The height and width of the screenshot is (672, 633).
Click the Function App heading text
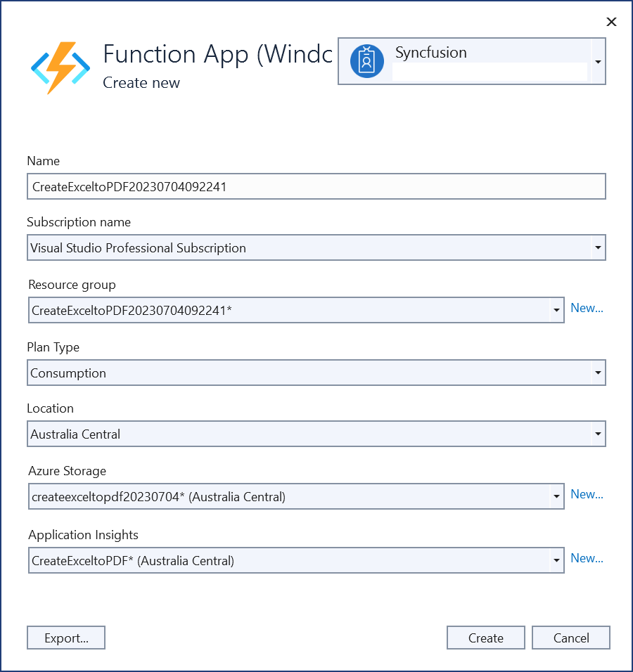tap(217, 54)
